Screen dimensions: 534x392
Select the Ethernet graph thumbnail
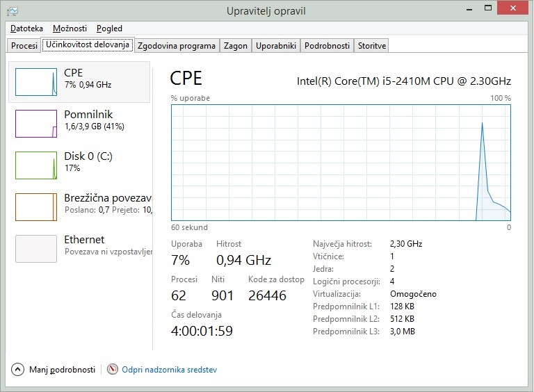36,249
